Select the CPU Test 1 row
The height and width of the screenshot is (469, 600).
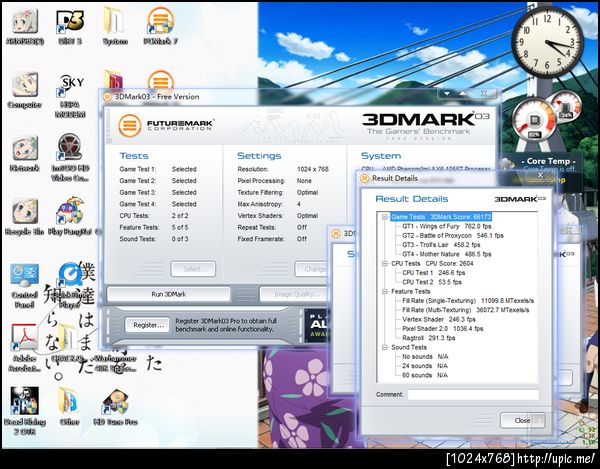(x=434, y=273)
